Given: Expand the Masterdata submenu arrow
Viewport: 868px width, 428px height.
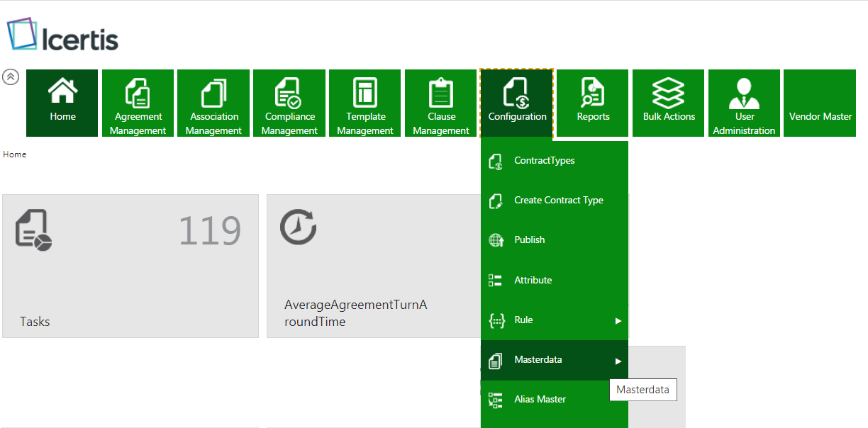Looking at the screenshot, I should [x=618, y=361].
